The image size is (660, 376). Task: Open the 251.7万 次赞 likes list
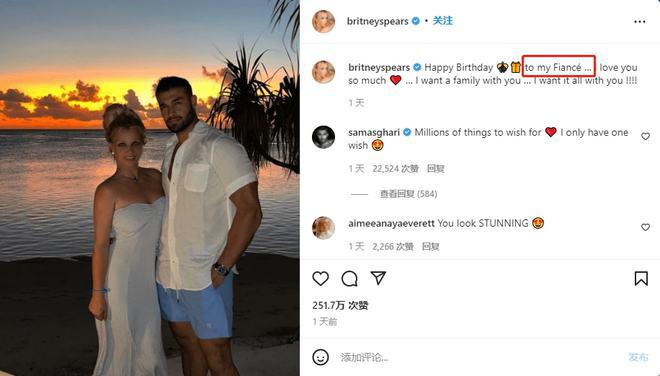coord(340,305)
